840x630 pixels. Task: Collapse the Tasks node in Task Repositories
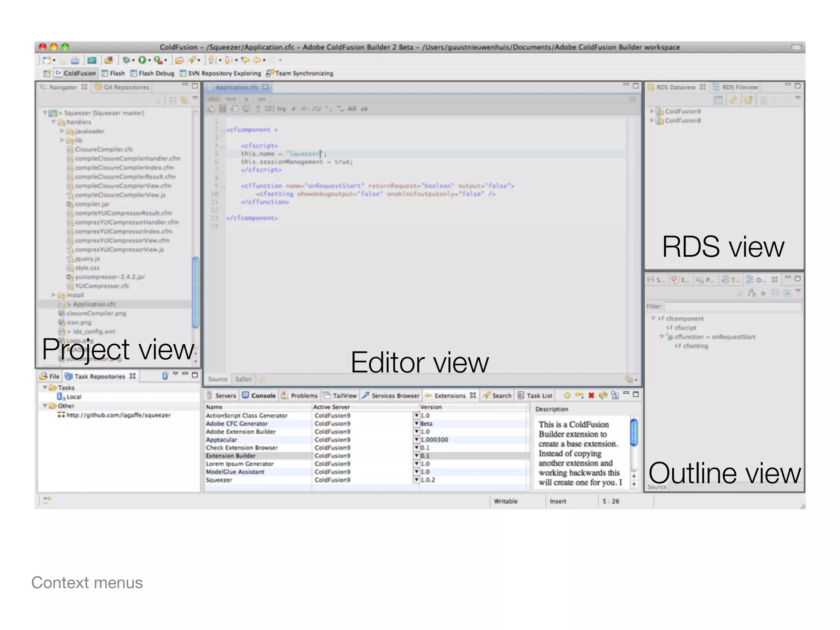(x=45, y=387)
